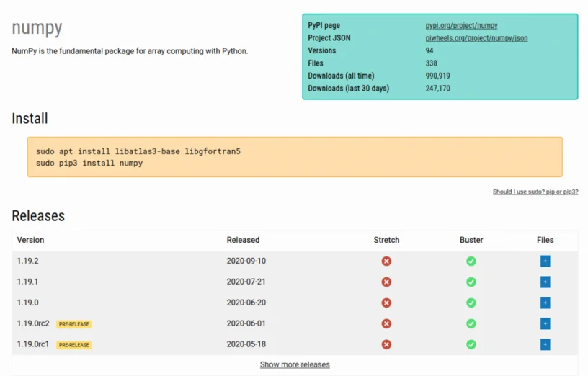
Task: Show more releases
Action: (295, 364)
